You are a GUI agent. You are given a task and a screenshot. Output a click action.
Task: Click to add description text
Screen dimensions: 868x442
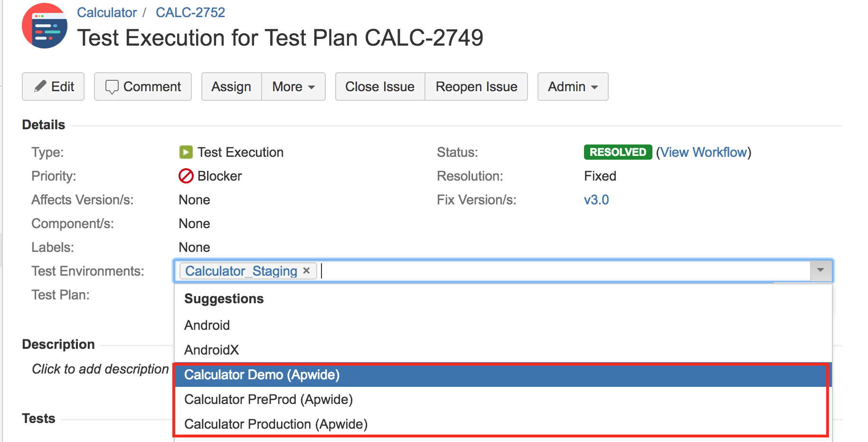100,369
